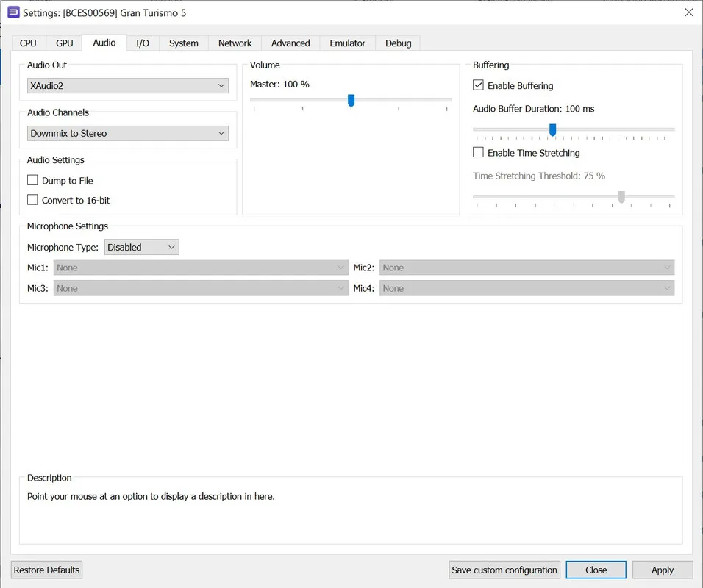Open the Advanced tab

(290, 43)
